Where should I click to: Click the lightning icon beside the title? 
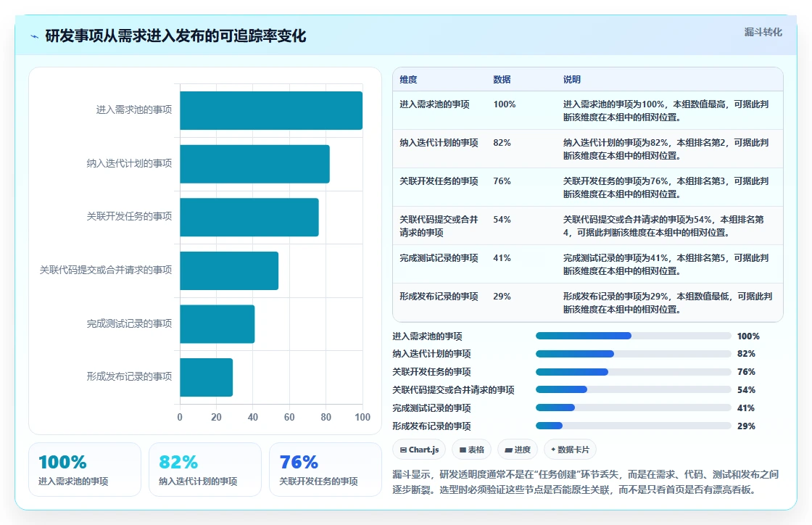coord(35,36)
